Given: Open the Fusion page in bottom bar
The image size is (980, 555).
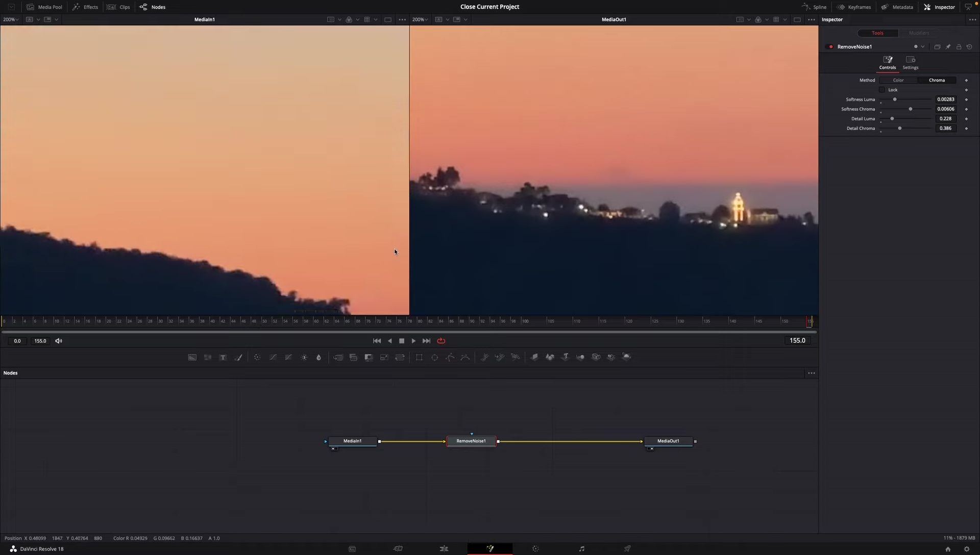Looking at the screenshot, I should 490,549.
